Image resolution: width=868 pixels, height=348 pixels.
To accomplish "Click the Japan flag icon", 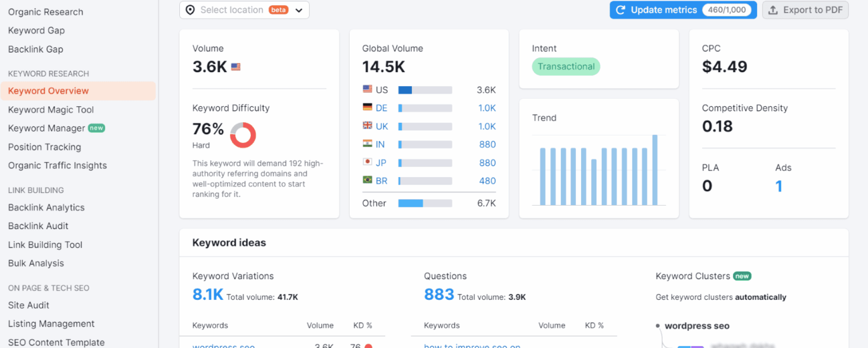I will [x=367, y=162].
